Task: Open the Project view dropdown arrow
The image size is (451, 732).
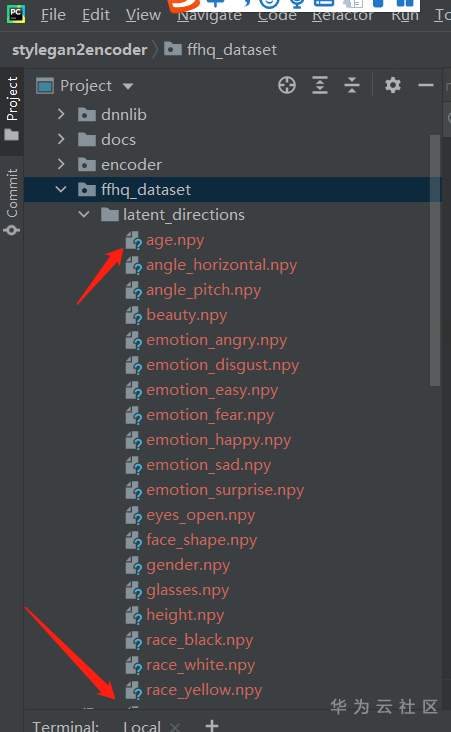Action: point(128,86)
